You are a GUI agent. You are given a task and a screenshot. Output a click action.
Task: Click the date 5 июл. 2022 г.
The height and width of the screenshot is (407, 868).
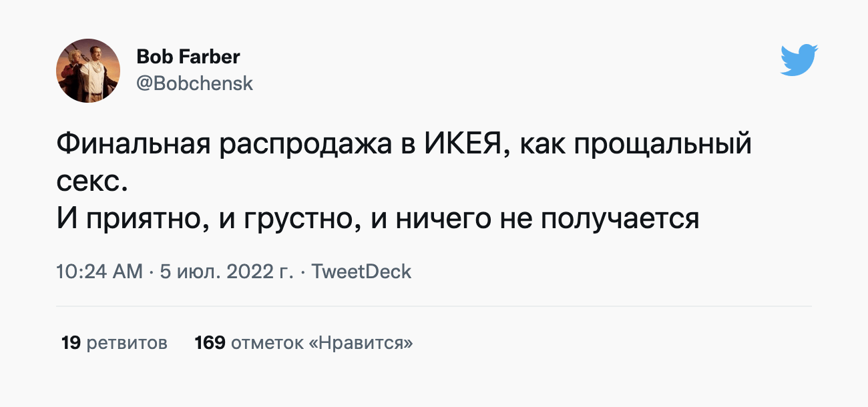227,272
